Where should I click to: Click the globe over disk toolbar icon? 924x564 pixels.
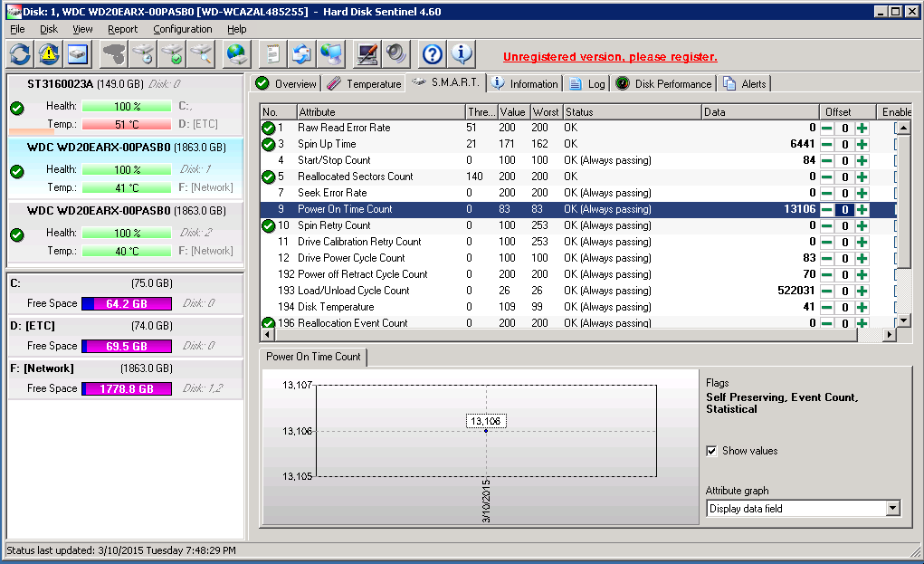click(x=237, y=55)
